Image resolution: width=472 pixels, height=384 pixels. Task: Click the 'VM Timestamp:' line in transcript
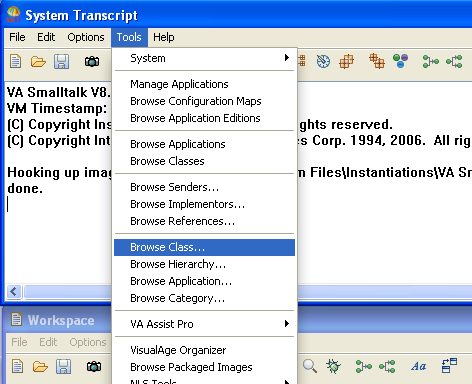coord(57,109)
